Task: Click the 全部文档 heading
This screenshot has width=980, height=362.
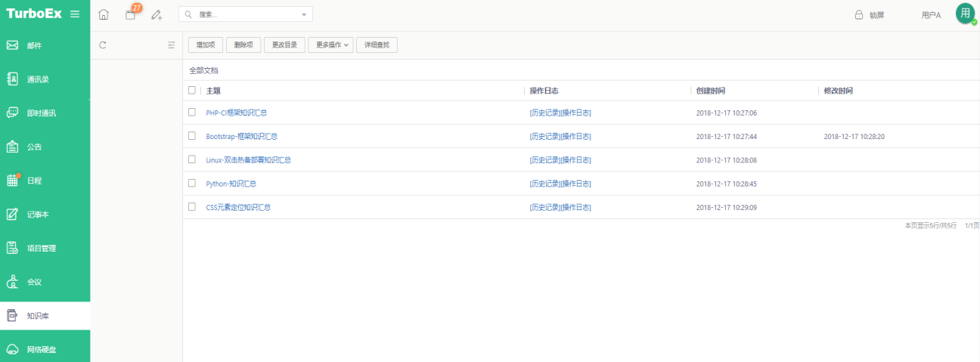Action: [x=203, y=70]
